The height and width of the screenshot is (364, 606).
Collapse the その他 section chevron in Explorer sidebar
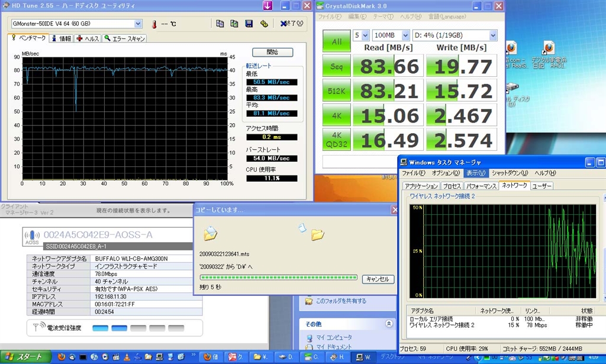(x=389, y=324)
